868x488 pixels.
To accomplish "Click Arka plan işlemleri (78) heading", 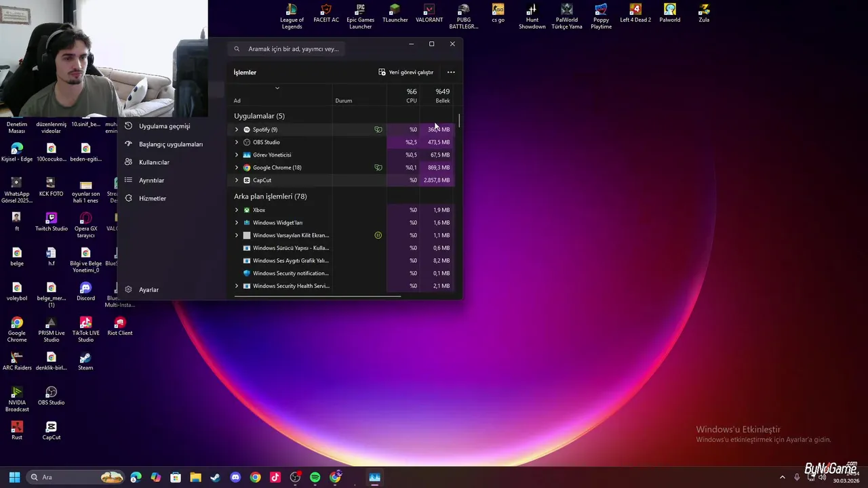I will click(x=271, y=197).
